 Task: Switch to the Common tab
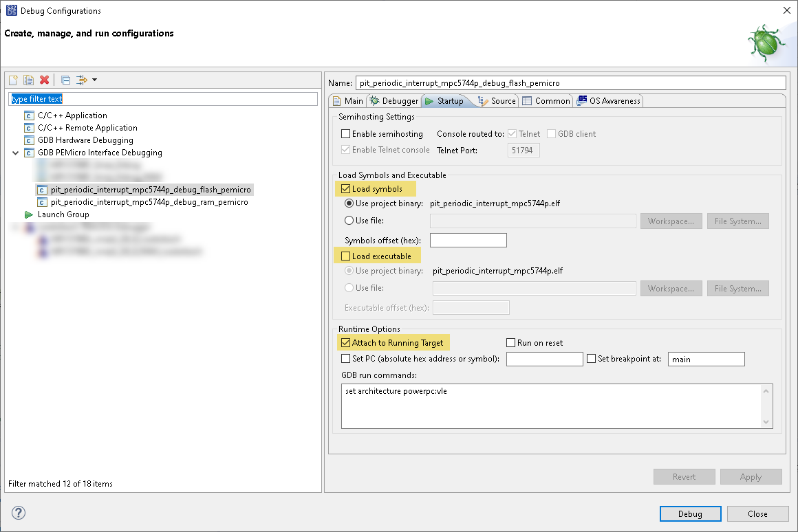(x=546, y=100)
